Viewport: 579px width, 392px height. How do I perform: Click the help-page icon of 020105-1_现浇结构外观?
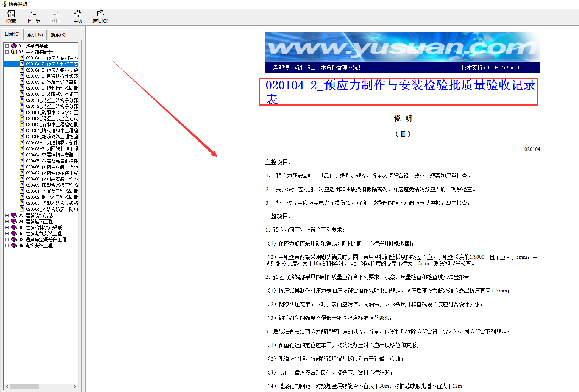click(22, 76)
